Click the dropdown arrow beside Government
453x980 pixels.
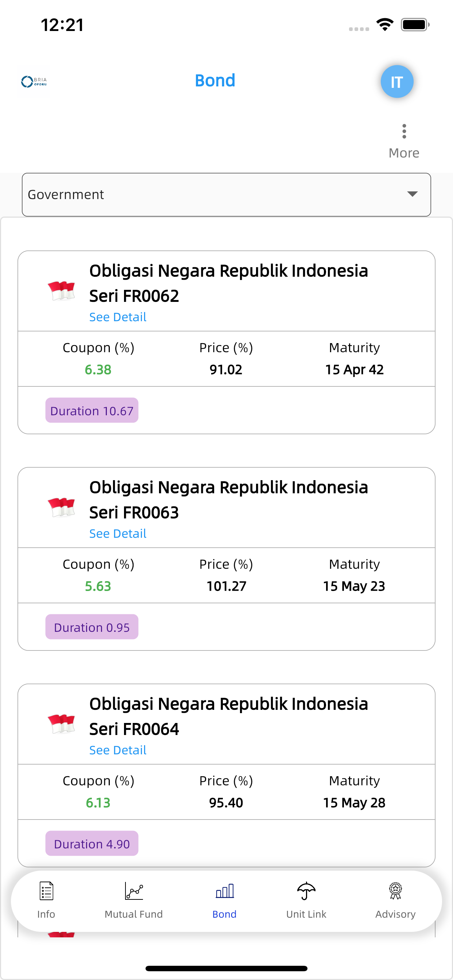pos(412,194)
